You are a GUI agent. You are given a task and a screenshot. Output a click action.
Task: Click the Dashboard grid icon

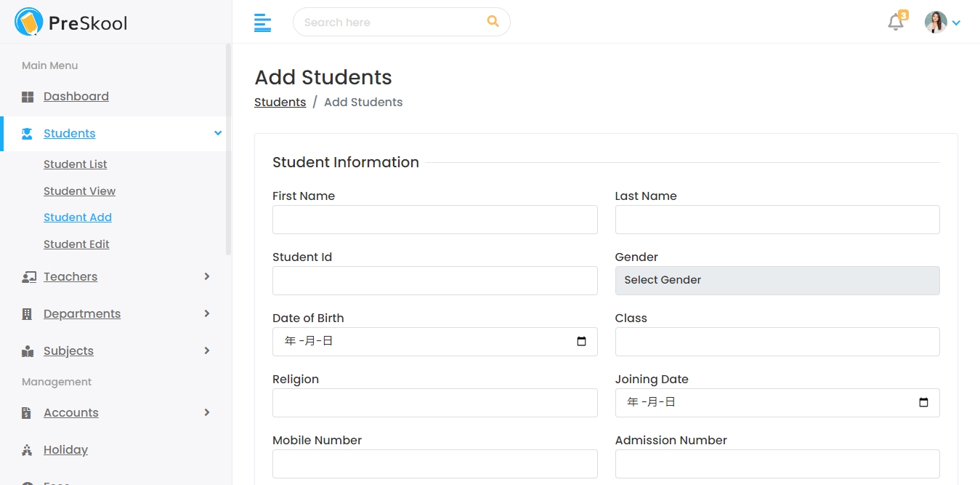pyautogui.click(x=28, y=97)
